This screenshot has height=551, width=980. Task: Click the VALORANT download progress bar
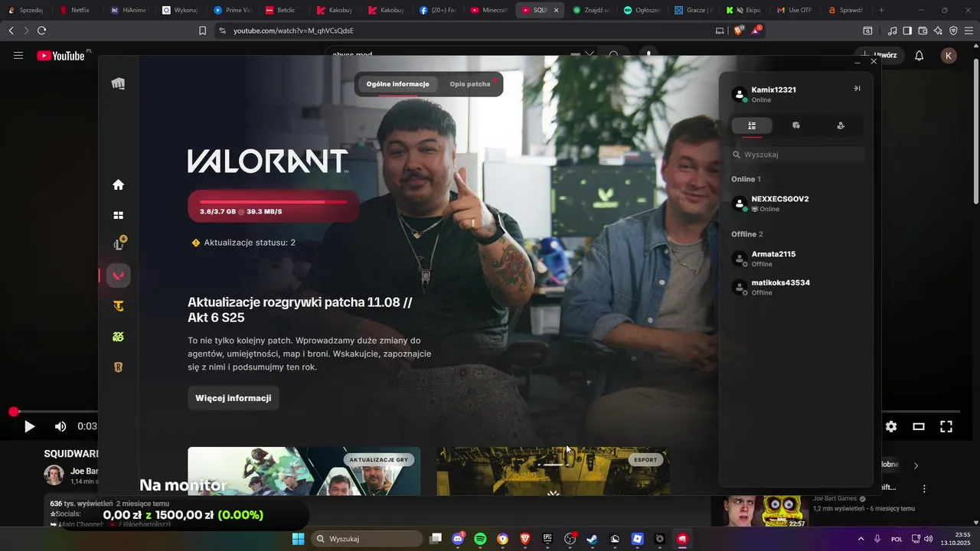tap(273, 206)
